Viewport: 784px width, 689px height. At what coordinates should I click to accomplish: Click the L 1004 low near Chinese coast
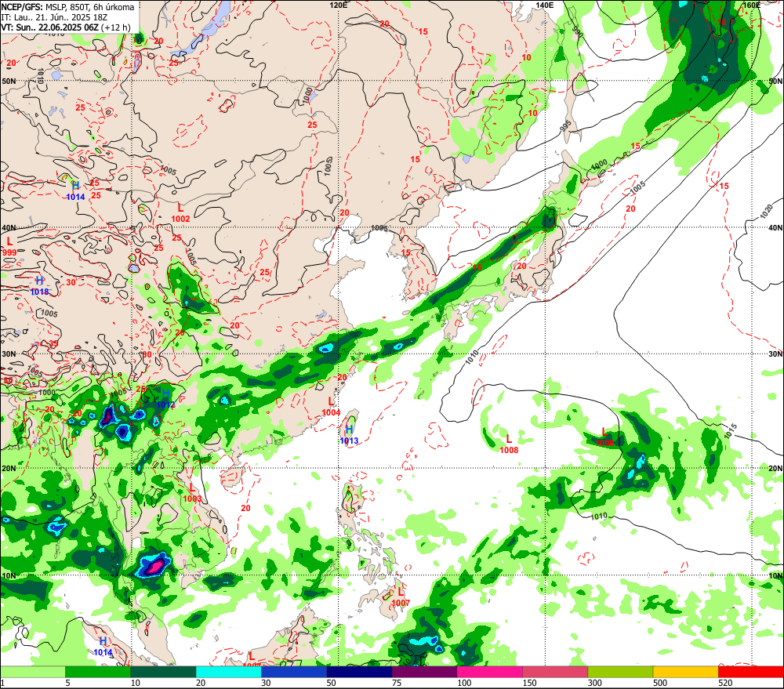coord(331,407)
